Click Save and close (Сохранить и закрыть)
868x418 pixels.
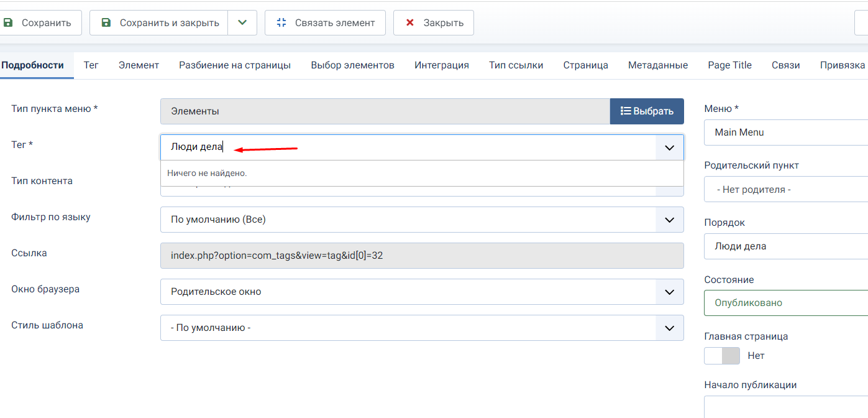tap(159, 22)
